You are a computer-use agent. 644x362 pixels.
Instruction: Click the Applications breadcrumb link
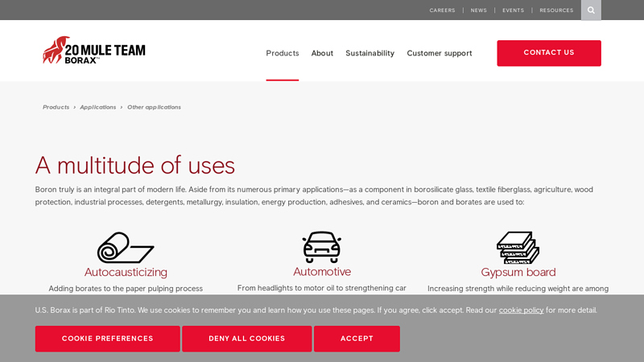(97, 107)
